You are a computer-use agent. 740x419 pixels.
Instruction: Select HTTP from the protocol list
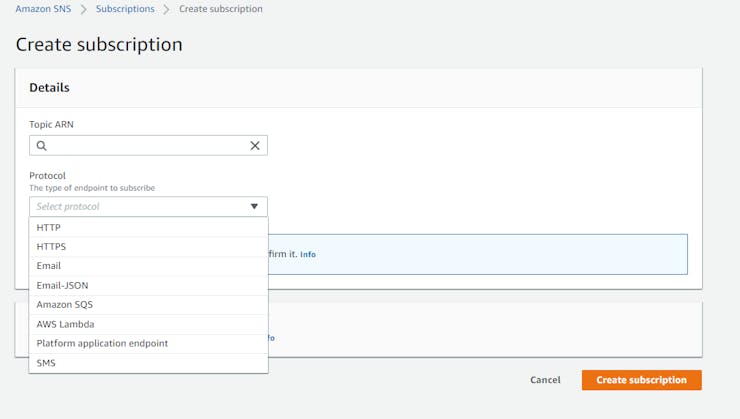[49, 227]
